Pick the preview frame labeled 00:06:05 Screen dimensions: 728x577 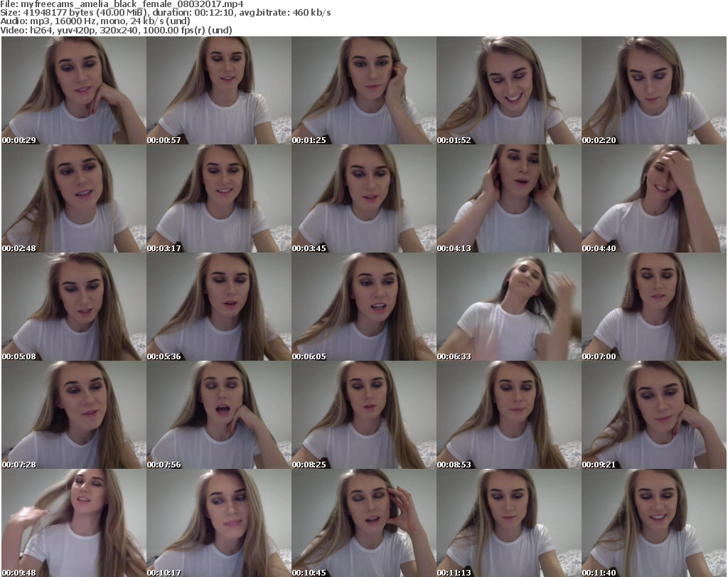click(364, 307)
